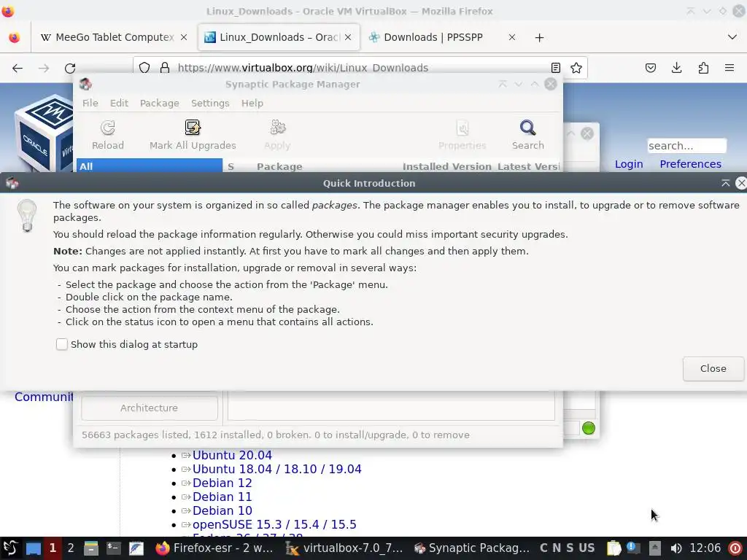This screenshot has width=747, height=560.
Task: Select the All category in Synaptic list
Action: (x=149, y=166)
